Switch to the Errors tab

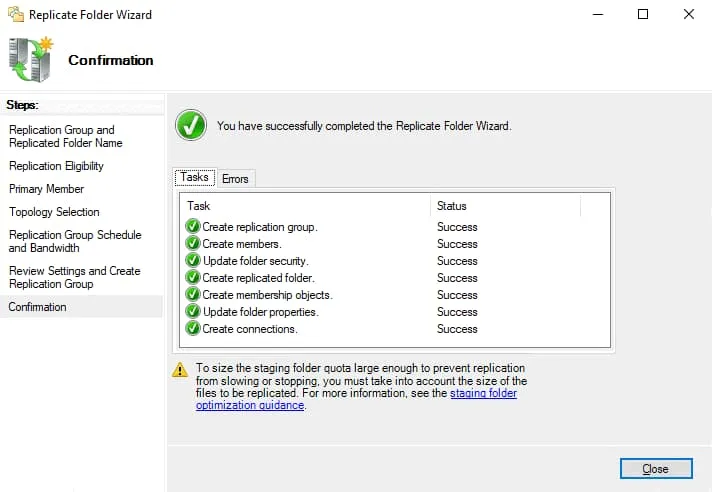pos(235,179)
